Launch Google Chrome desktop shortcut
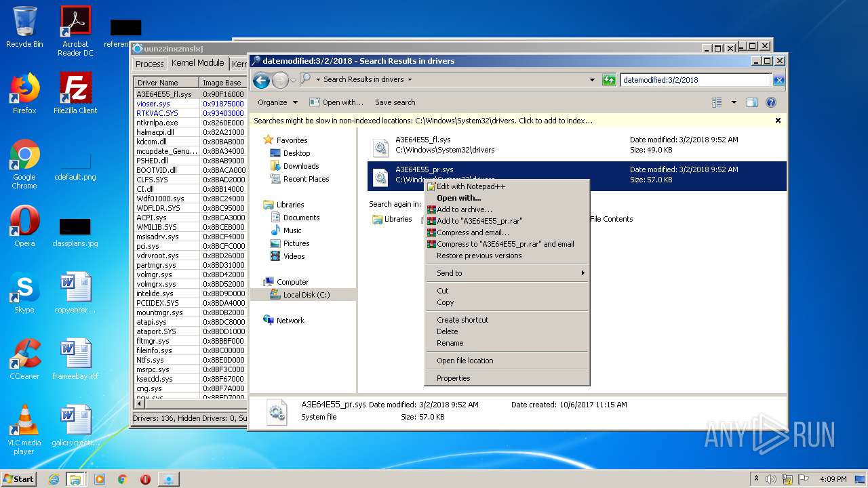868x488 pixels. pos(24,165)
